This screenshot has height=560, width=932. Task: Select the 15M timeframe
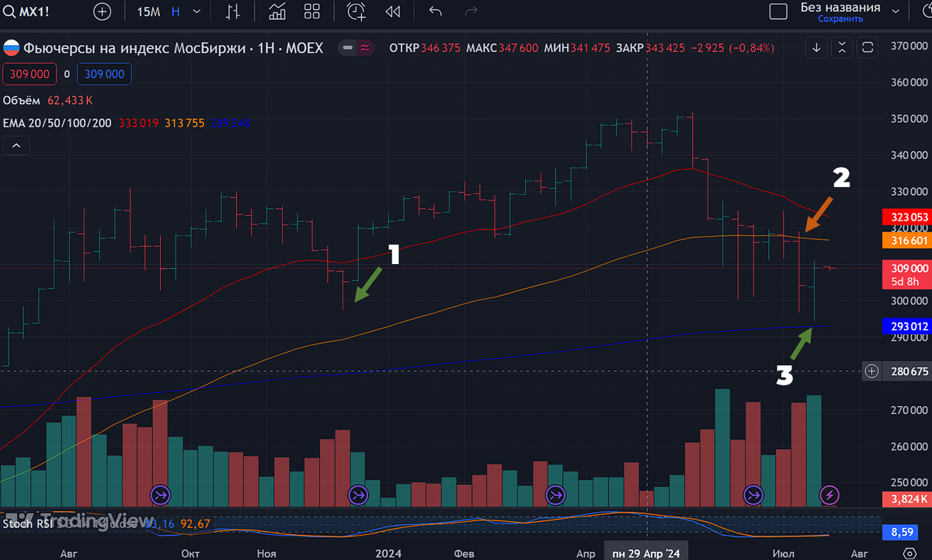(148, 12)
